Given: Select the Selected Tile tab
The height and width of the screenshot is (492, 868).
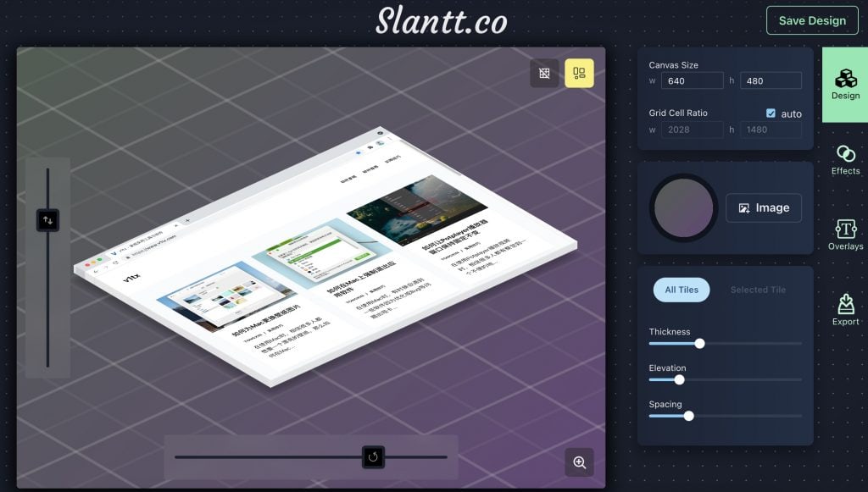Looking at the screenshot, I should tap(758, 290).
